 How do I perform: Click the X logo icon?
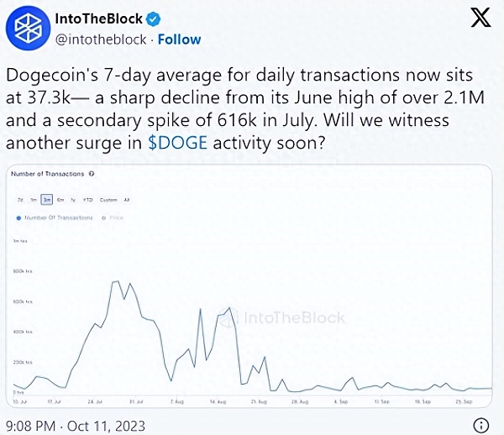click(x=480, y=18)
